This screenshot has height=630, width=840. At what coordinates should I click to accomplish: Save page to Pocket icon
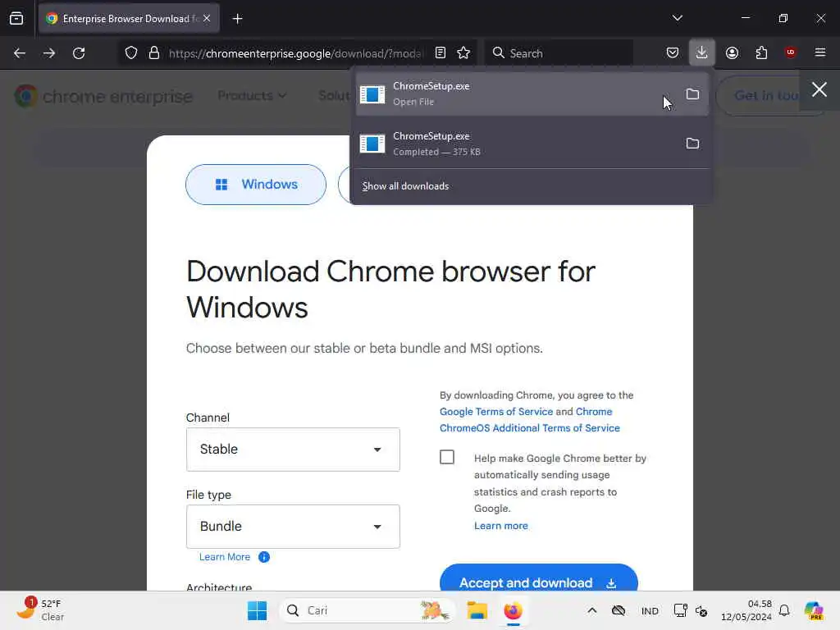click(673, 53)
